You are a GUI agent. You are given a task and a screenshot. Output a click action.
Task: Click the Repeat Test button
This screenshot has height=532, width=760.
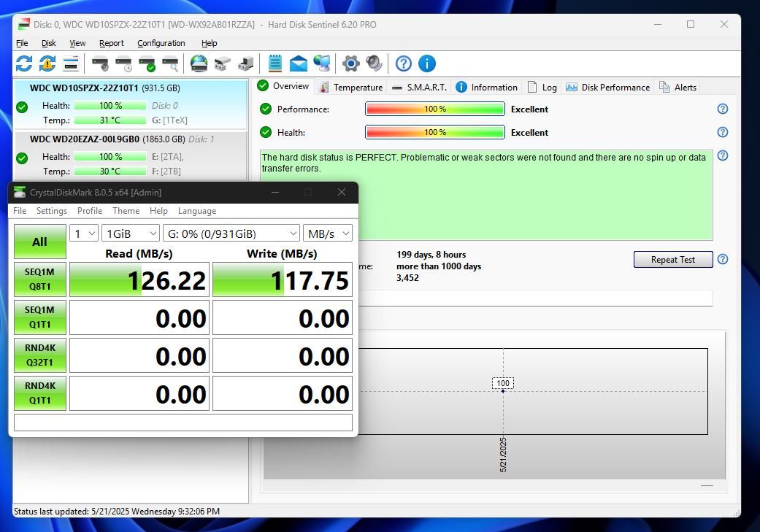pyautogui.click(x=672, y=259)
